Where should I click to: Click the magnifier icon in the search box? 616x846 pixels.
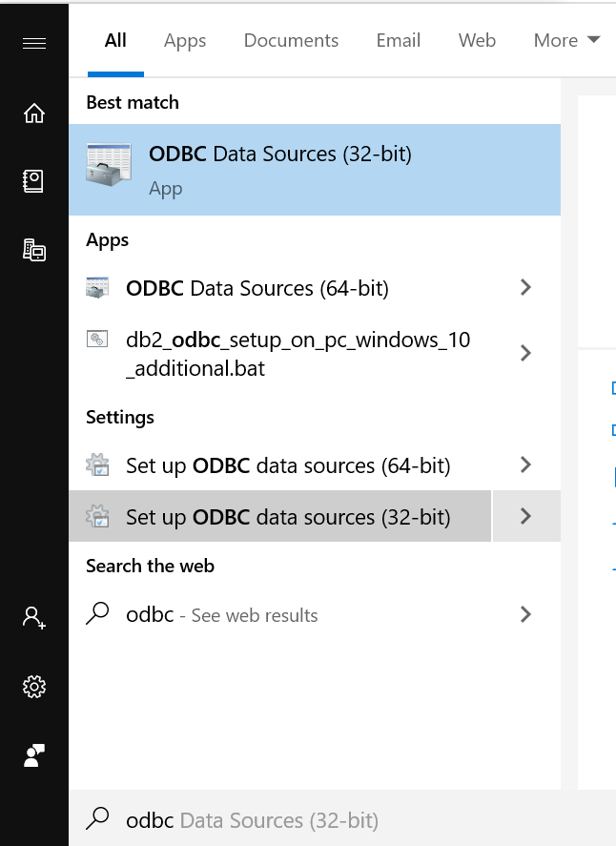click(97, 819)
